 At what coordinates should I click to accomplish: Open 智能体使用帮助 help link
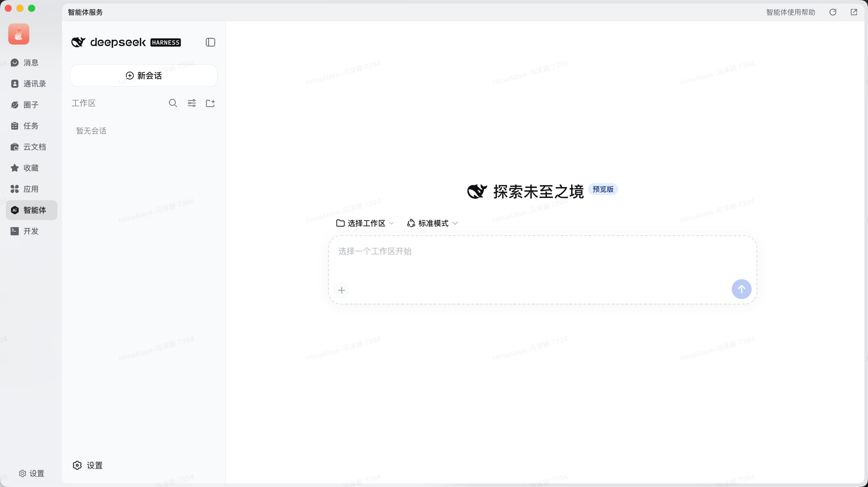790,12
